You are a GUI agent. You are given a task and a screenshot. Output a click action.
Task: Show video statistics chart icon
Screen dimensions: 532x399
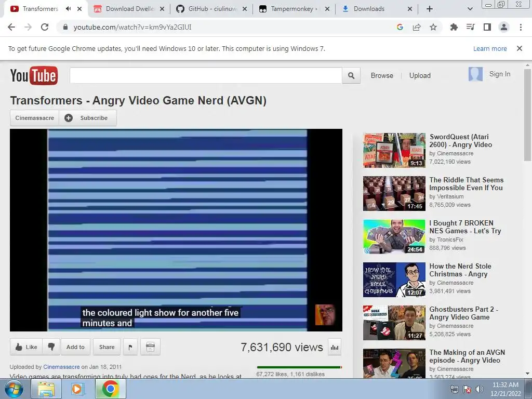click(x=335, y=347)
